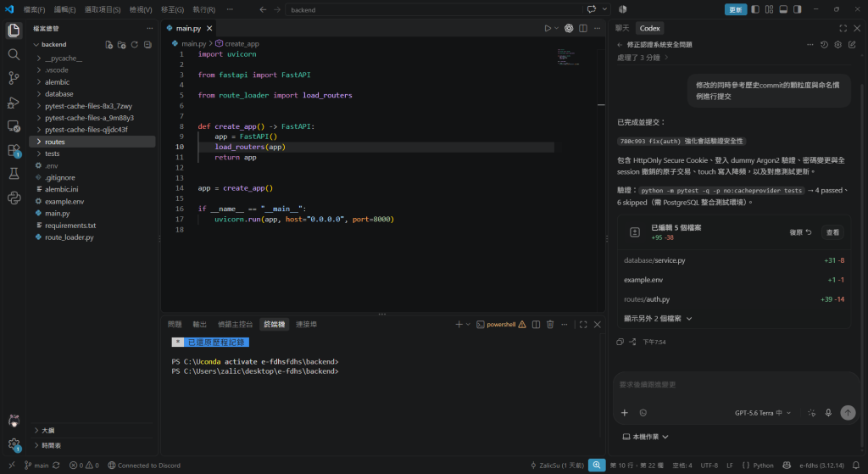Maximize the terminal panel size

pyautogui.click(x=583, y=325)
